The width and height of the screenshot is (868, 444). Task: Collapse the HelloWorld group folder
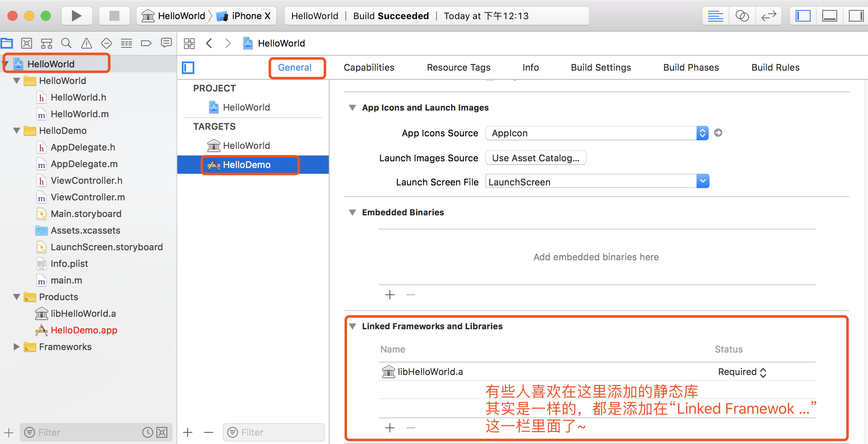point(17,81)
